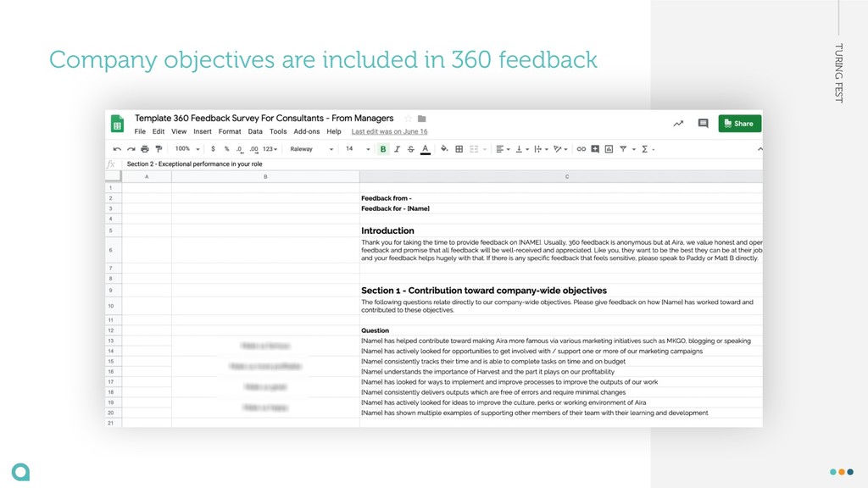Click the Insert comment icon

point(595,149)
